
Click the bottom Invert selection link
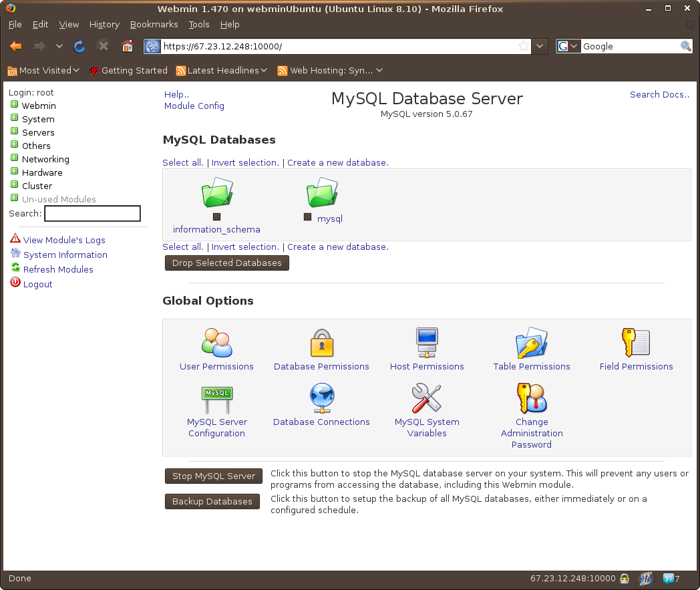[245, 247]
